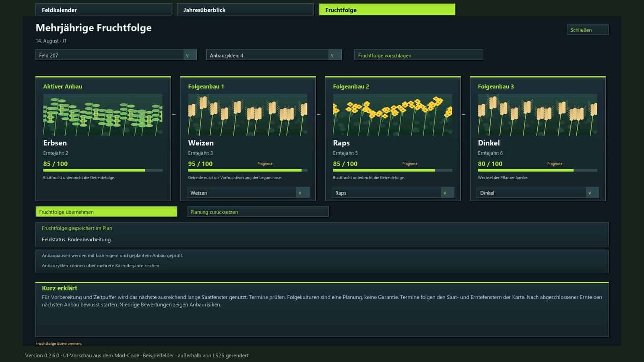Image resolution: width=644 pixels, height=362 pixels.
Task: Click the Folgeanbau 2 card title
Action: tap(351, 86)
